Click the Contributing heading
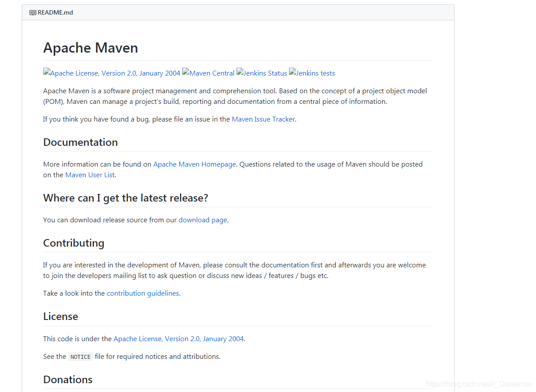The width and height of the screenshot is (536, 392). [x=74, y=243]
